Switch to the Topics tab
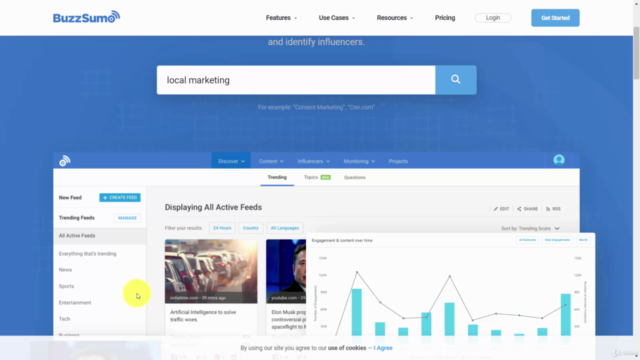Viewport: 640px width, 360px height. 317,177
